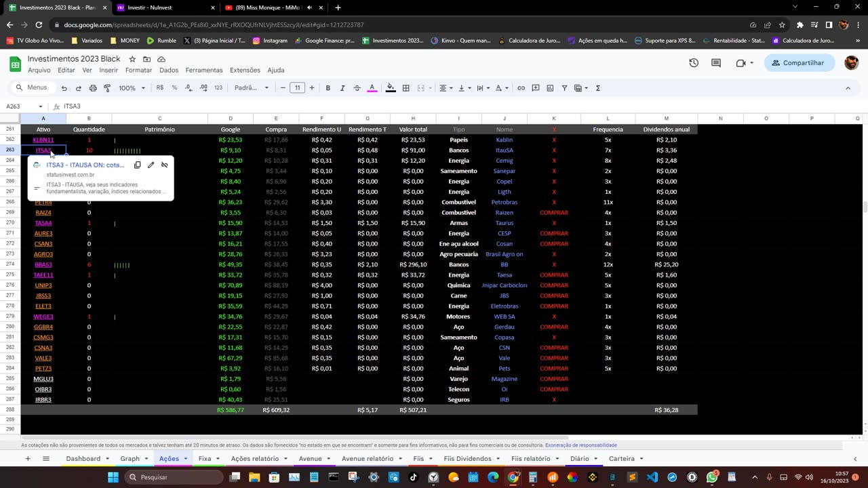View cloud document status
The width and height of the screenshot is (868, 488).
161,60
